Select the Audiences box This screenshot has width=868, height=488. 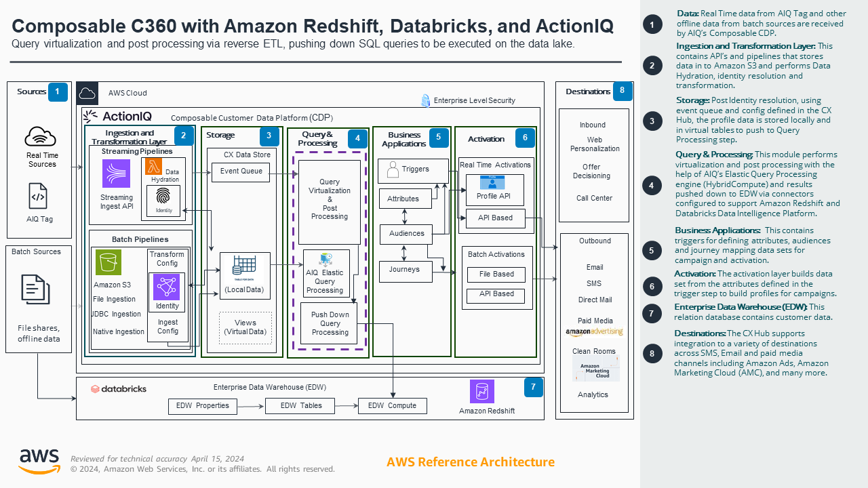(x=407, y=234)
